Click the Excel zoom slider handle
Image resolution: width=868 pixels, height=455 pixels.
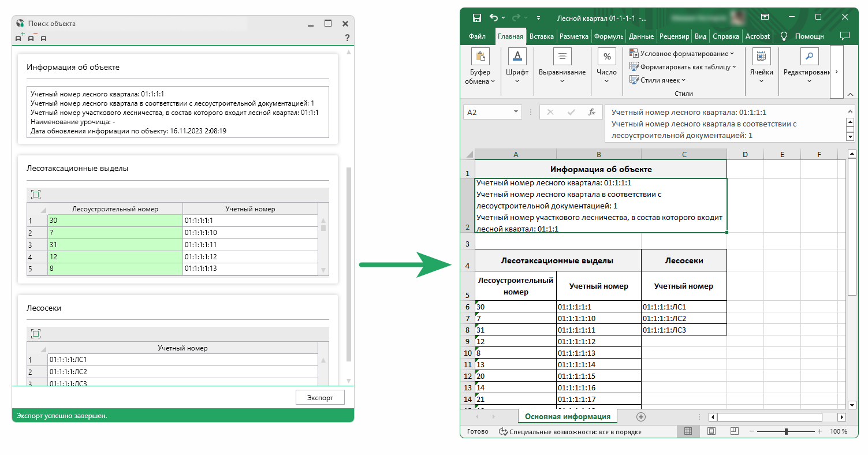click(786, 431)
